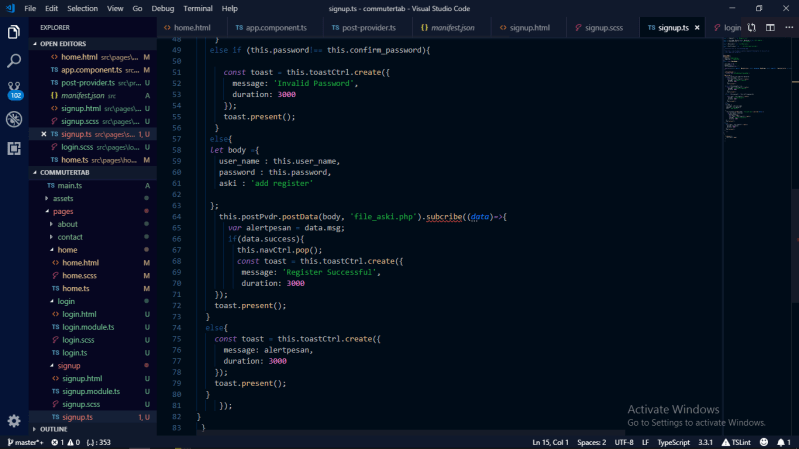Open the Debug menu
799x449 pixels.
click(x=163, y=8)
